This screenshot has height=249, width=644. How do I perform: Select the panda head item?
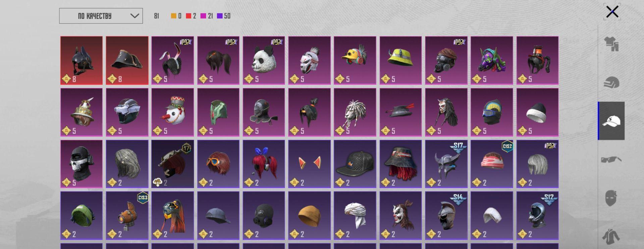[x=264, y=60]
